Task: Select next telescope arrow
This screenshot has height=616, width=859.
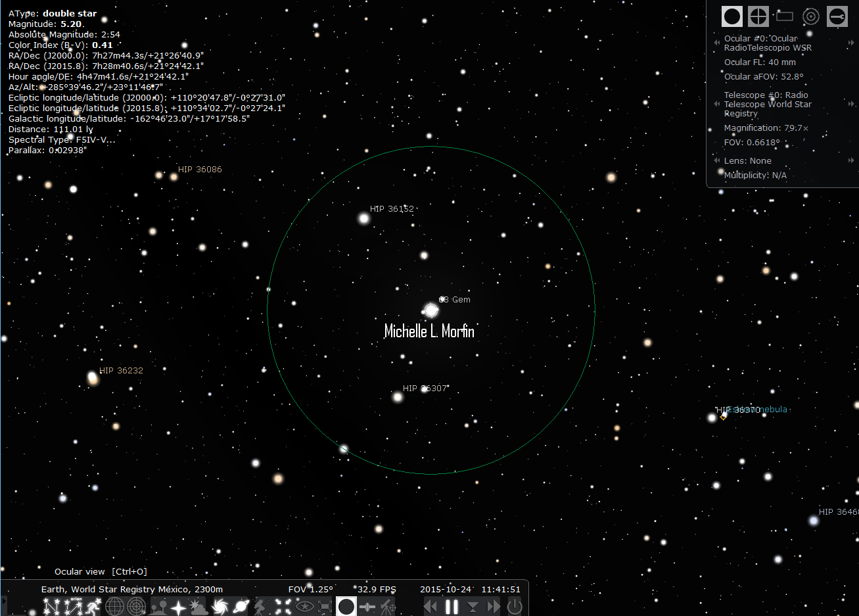Action: point(852,104)
